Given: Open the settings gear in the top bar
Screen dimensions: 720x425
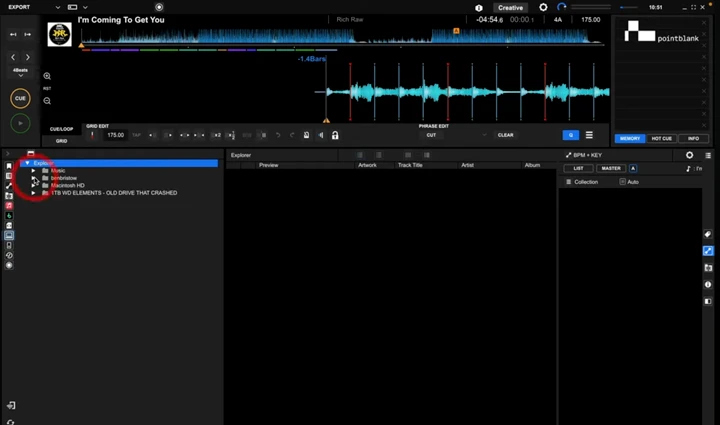Looking at the screenshot, I should coord(543,7).
